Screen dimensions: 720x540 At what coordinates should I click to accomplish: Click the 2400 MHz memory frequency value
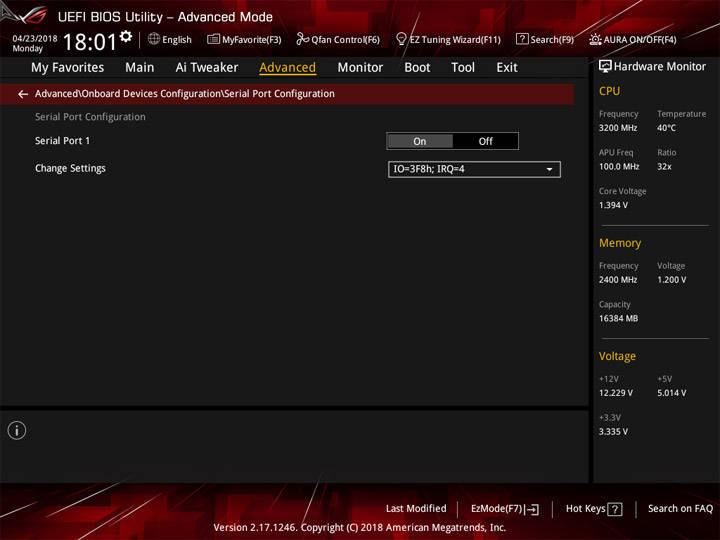tap(618, 280)
